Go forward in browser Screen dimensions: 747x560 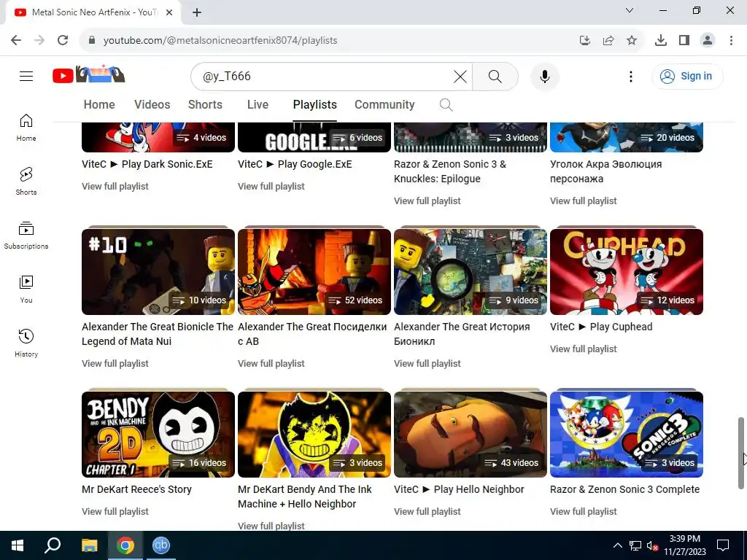click(x=39, y=41)
